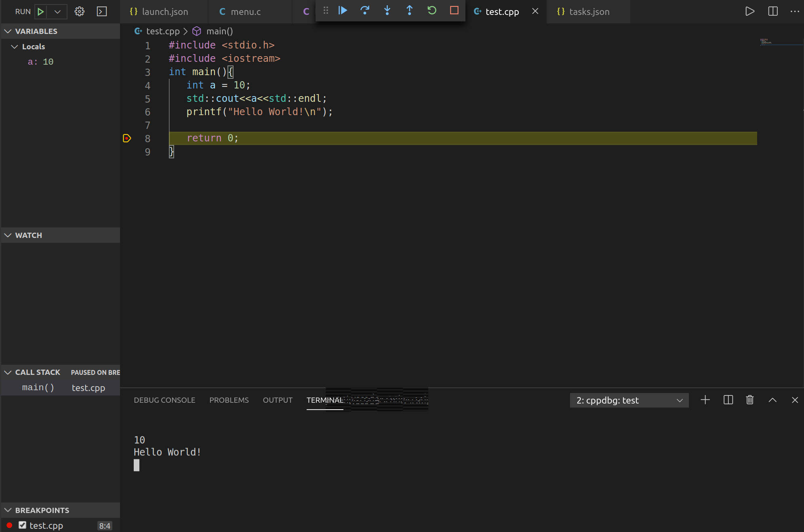Collapse the Locals variables tree
Viewport: 804px width, 532px height.
point(15,47)
